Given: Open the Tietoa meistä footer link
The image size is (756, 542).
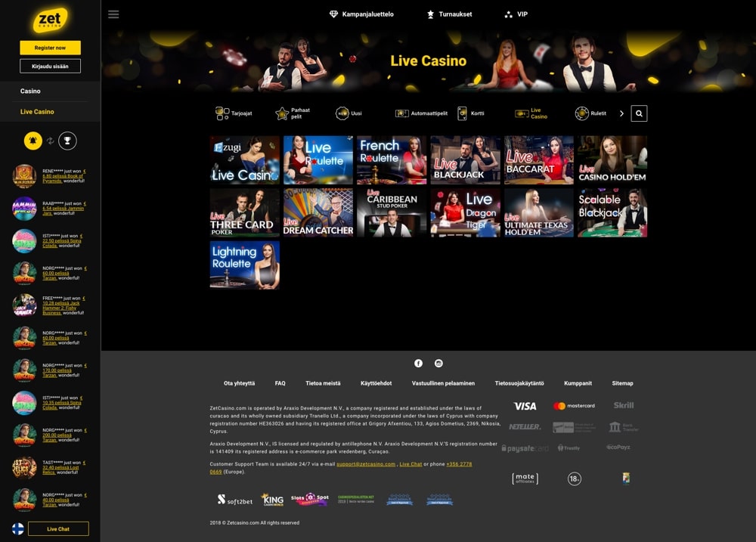Looking at the screenshot, I should pos(323,383).
